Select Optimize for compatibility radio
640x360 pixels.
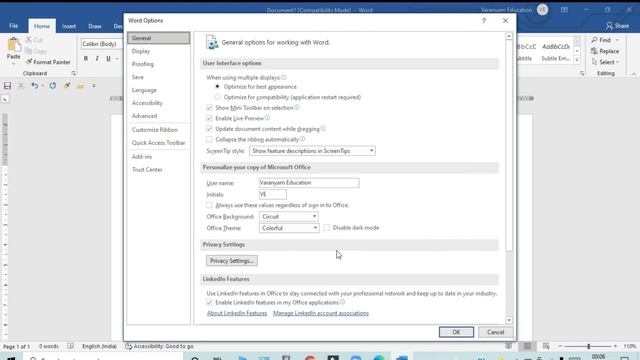pyautogui.click(x=217, y=97)
